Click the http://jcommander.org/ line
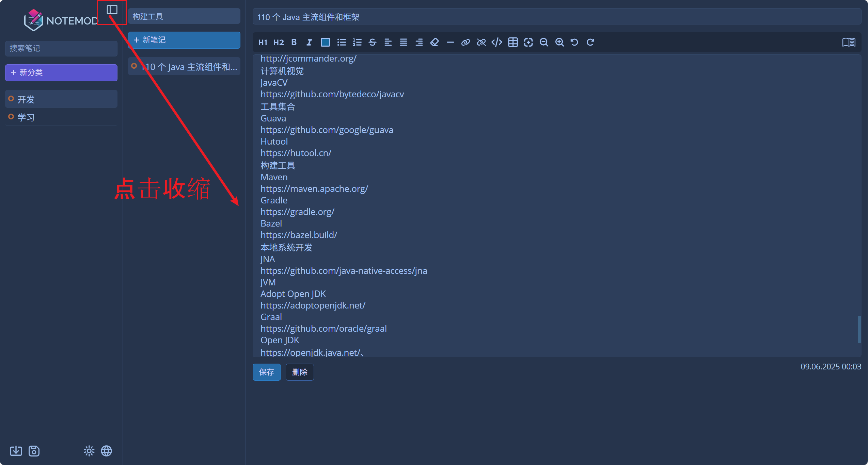The width and height of the screenshot is (868, 465). 309,59
